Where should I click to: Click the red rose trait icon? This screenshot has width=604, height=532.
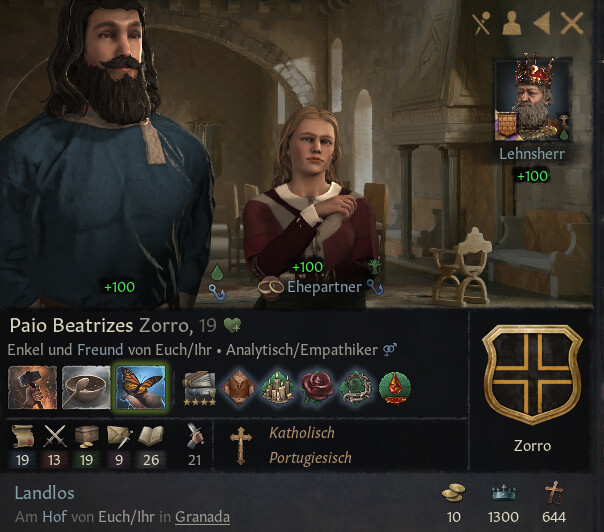point(317,388)
